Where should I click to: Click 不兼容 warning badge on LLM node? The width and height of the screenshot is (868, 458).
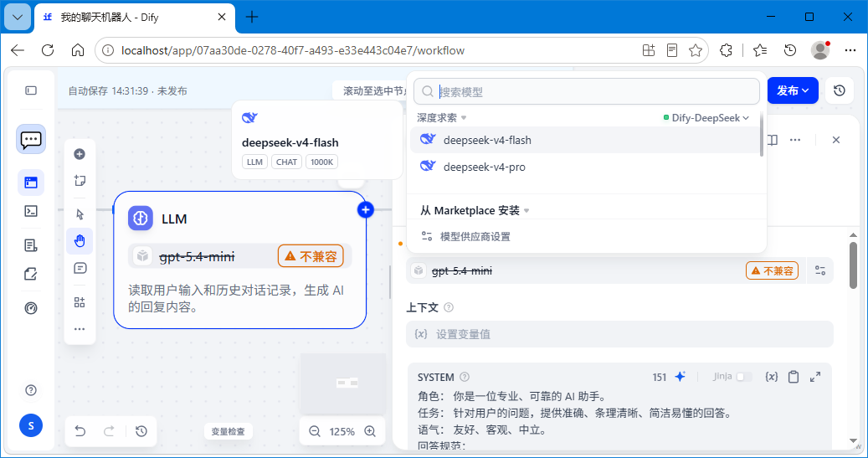tap(311, 256)
